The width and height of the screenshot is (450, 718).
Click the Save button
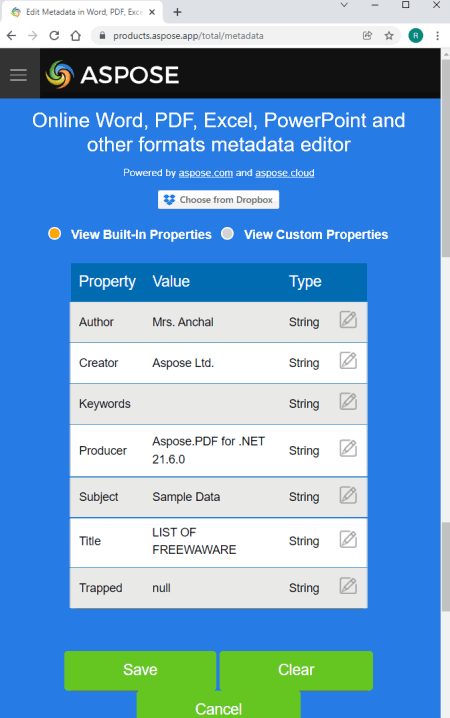point(140,670)
